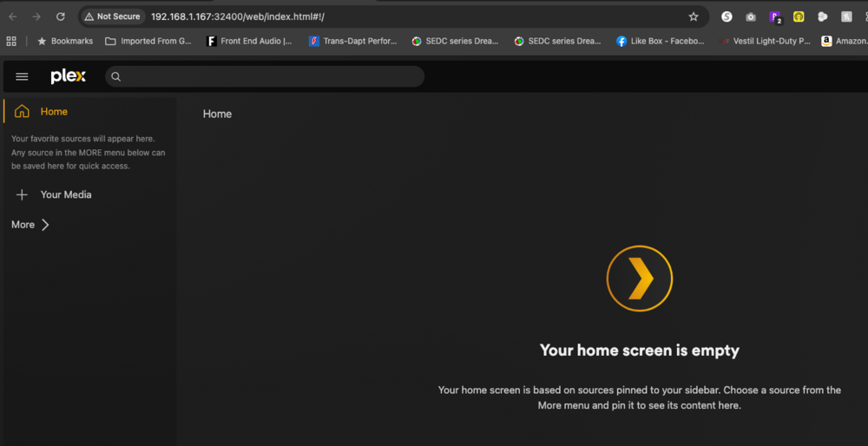Click the 'Your home screen is based on sources' description
Image resolution: width=868 pixels, height=446 pixels.
(x=640, y=398)
